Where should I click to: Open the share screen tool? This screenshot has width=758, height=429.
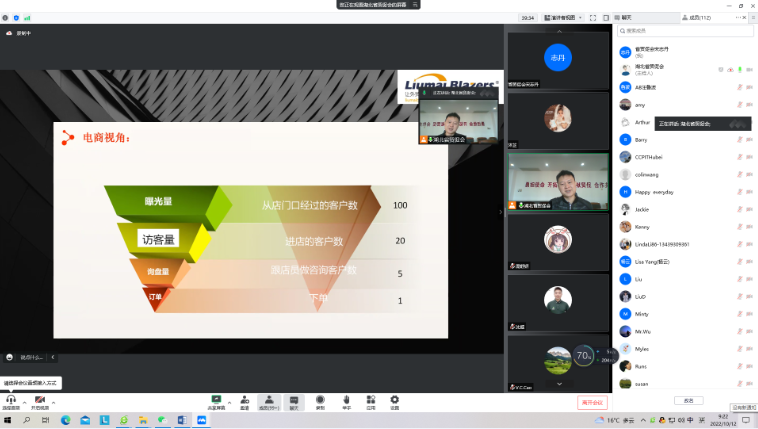pos(215,400)
